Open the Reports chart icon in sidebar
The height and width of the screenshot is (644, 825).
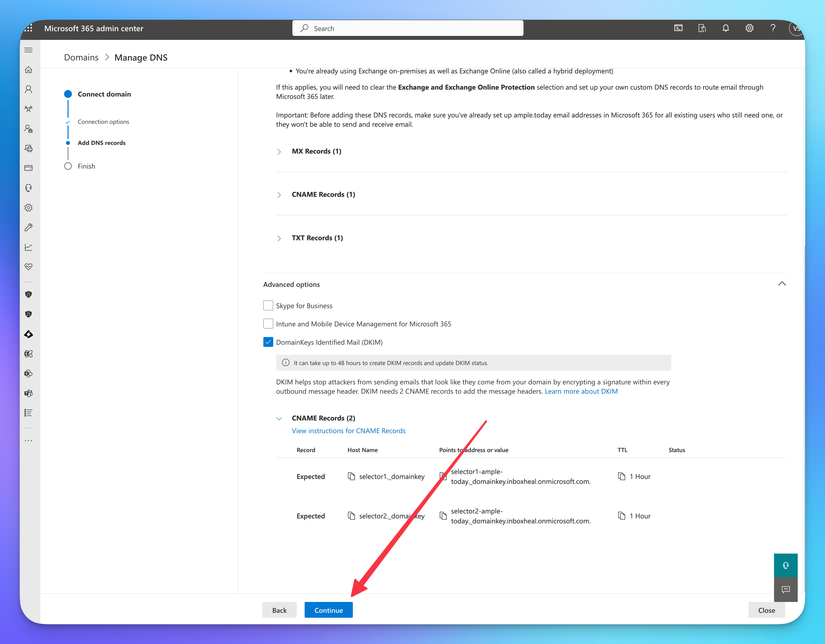(x=28, y=247)
